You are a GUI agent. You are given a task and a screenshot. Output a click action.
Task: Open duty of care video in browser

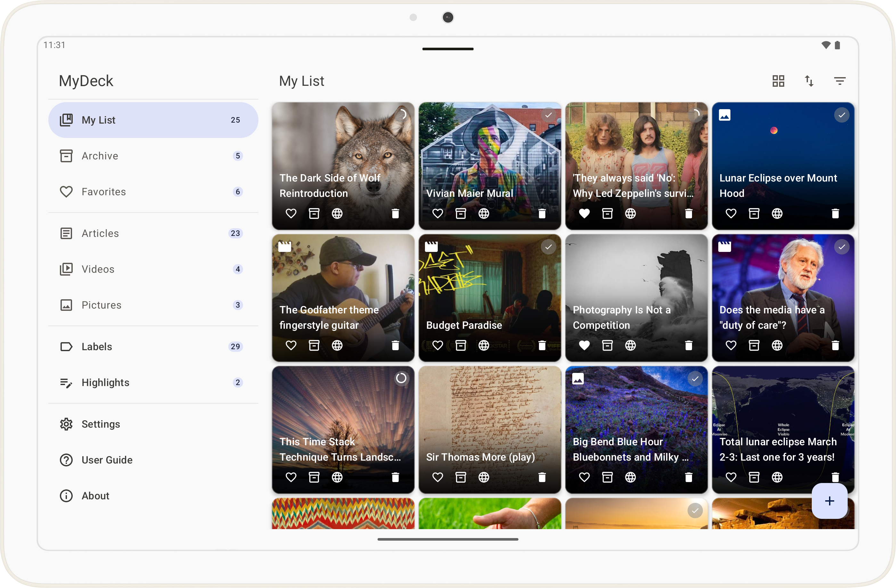point(777,345)
